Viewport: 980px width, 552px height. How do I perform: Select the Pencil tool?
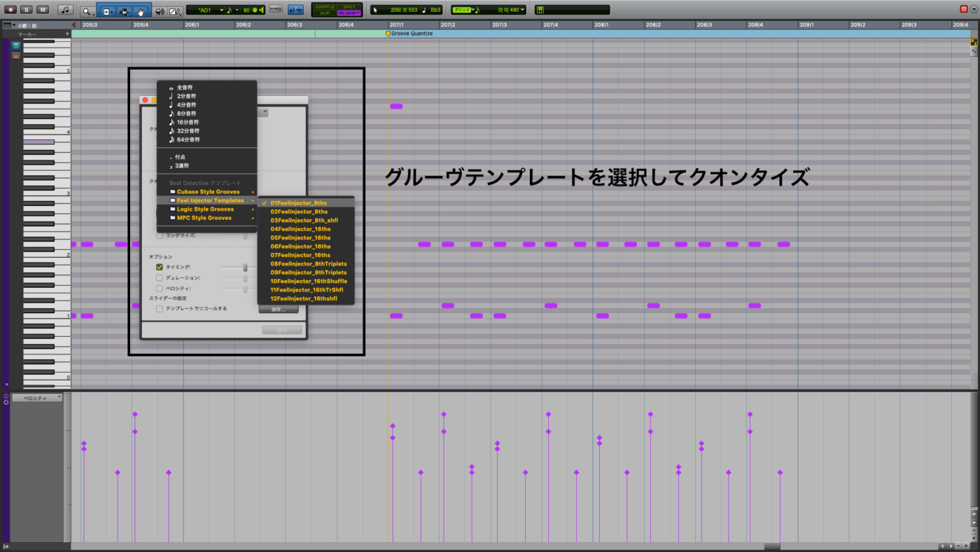[175, 11]
